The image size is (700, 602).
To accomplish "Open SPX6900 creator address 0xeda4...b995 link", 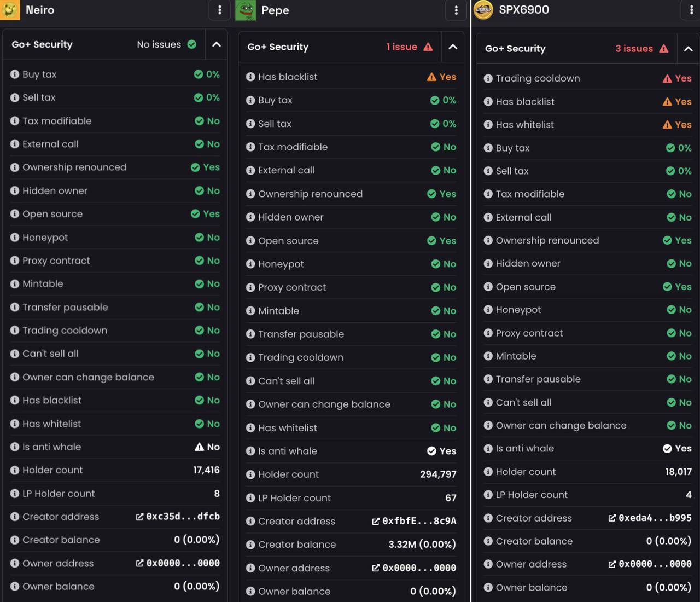I will 650,518.
